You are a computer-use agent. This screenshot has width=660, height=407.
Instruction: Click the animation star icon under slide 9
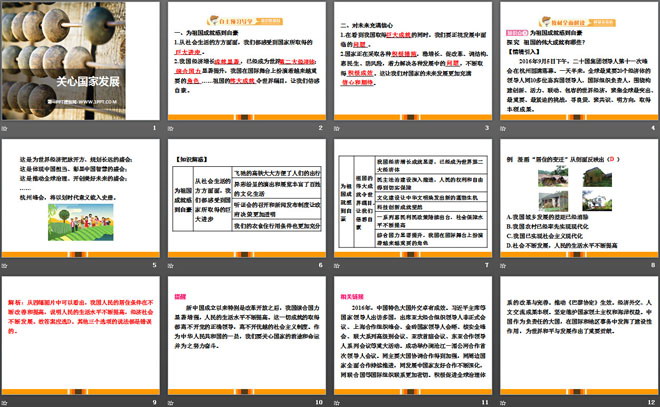point(5,403)
